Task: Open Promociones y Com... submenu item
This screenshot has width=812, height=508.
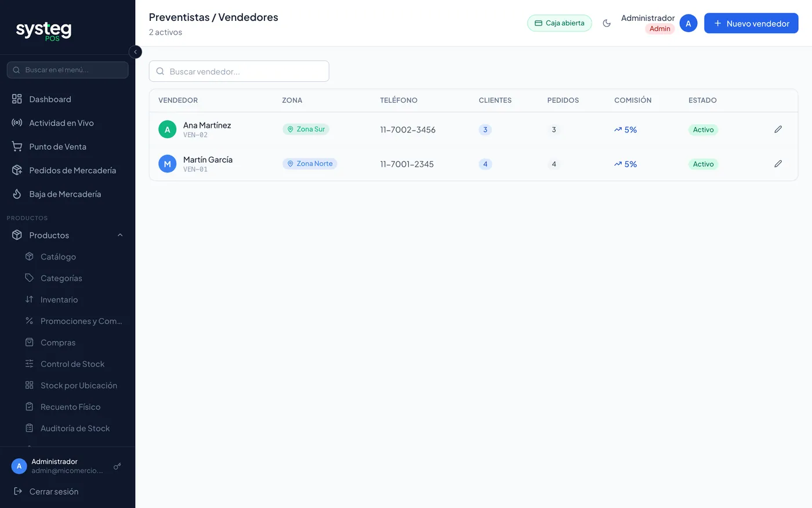Action: pos(74,321)
